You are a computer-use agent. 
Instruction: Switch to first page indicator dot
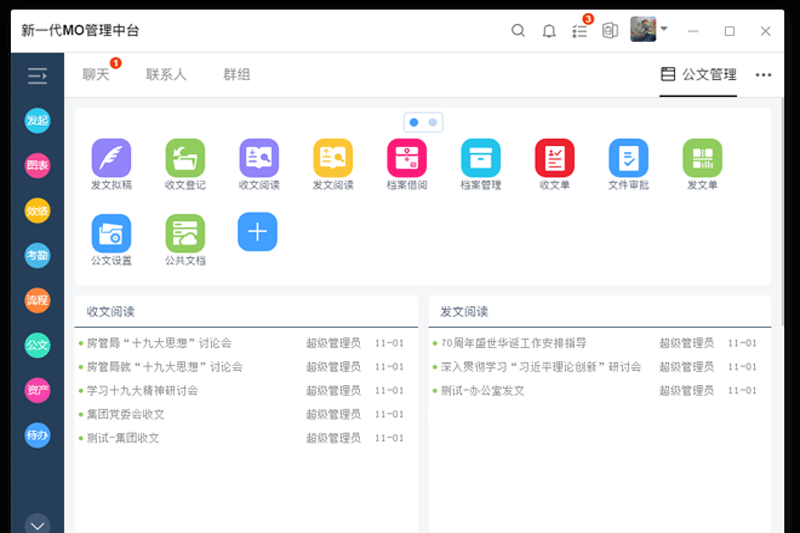414,122
